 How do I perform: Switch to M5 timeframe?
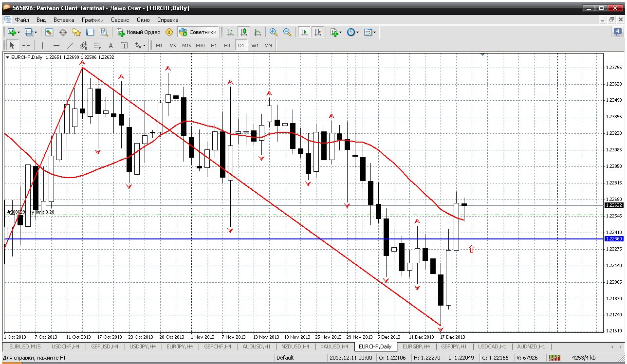[x=173, y=45]
